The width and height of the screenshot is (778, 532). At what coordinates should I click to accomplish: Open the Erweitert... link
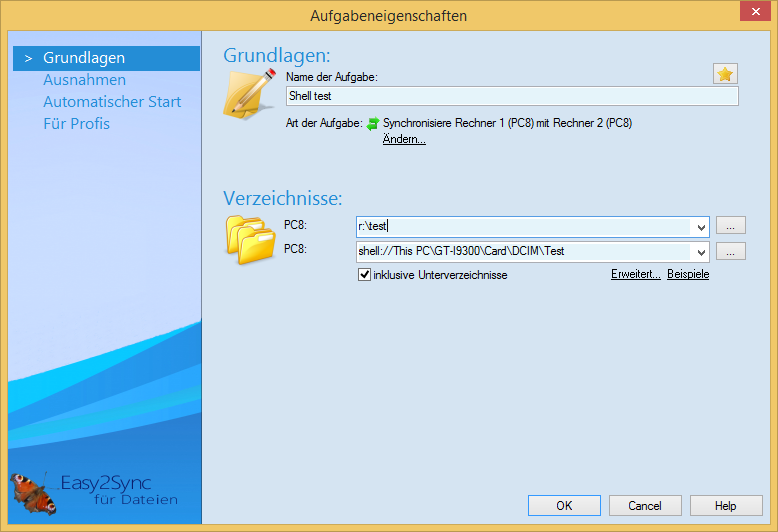pos(635,275)
